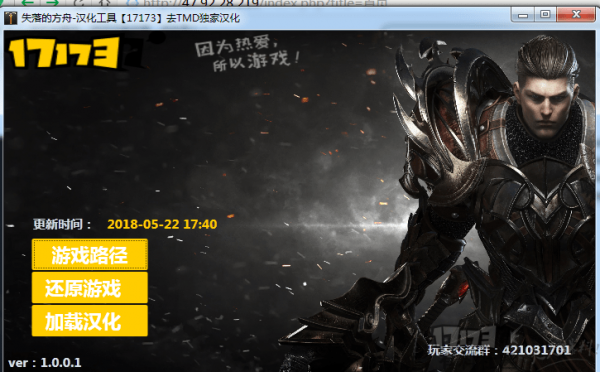The image size is (600, 372).
Task: Click the update time 2018-05-22 17:40
Action: (162, 224)
